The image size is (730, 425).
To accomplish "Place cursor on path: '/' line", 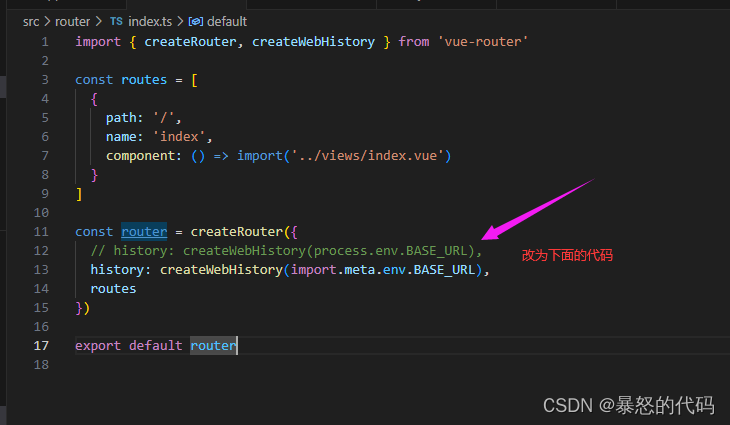I will click(143, 118).
